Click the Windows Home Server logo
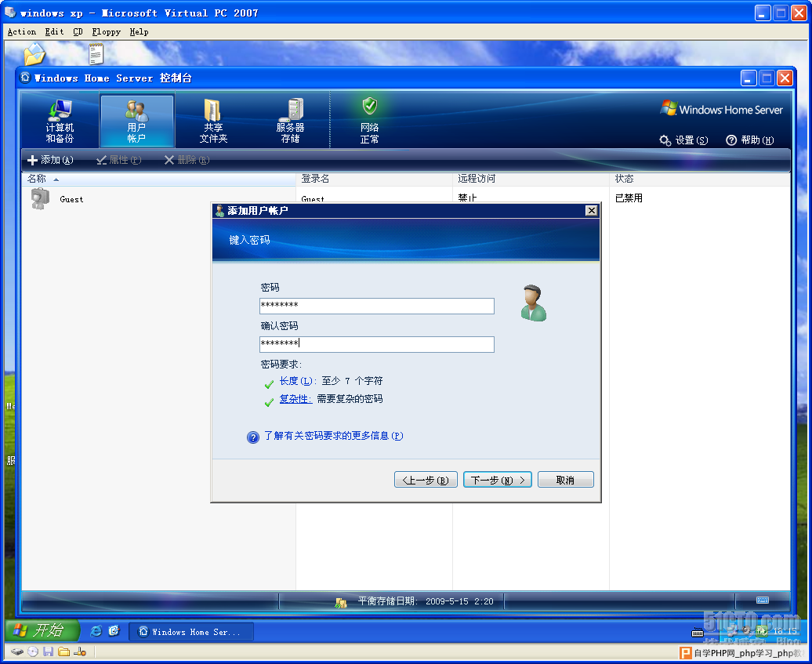The height and width of the screenshot is (664, 812). click(x=721, y=109)
